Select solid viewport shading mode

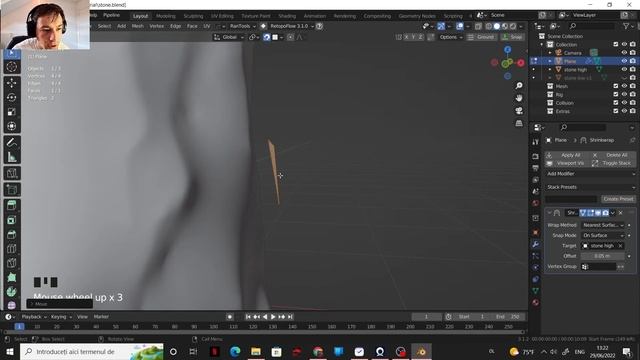(497, 26)
